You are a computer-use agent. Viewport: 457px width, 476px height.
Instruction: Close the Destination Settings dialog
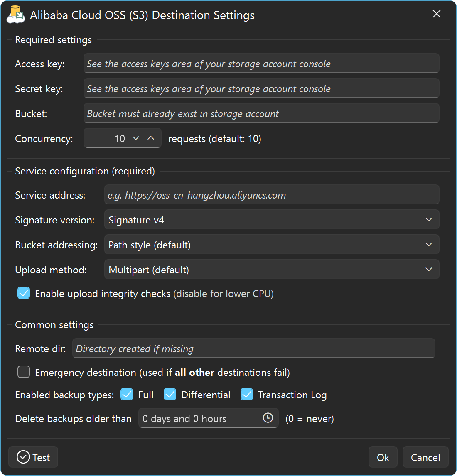(436, 14)
